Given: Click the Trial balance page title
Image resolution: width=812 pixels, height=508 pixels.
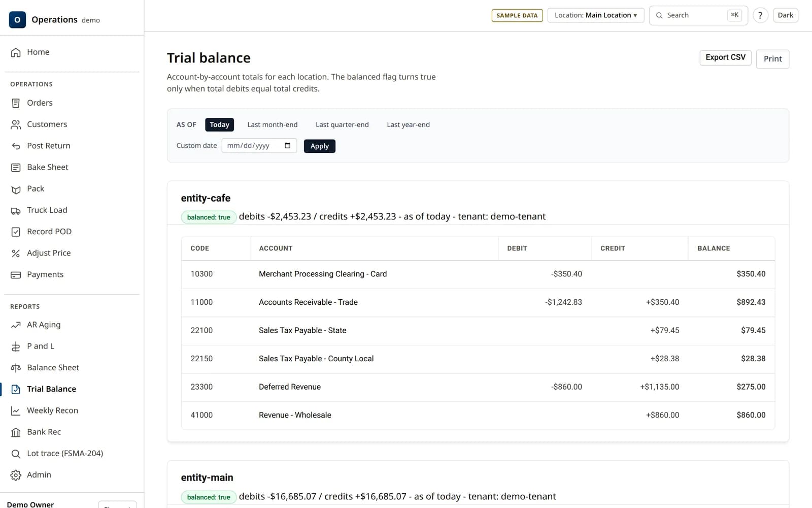Looking at the screenshot, I should click(x=209, y=58).
